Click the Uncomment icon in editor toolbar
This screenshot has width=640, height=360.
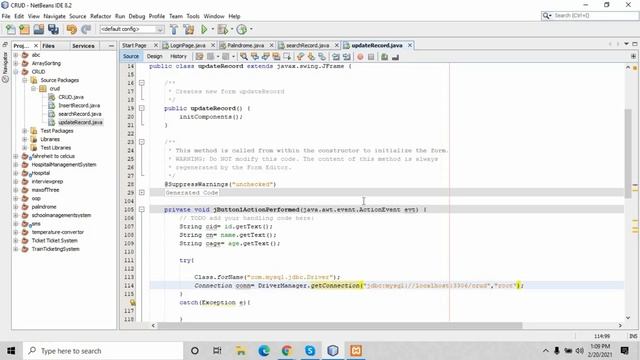click(x=395, y=57)
